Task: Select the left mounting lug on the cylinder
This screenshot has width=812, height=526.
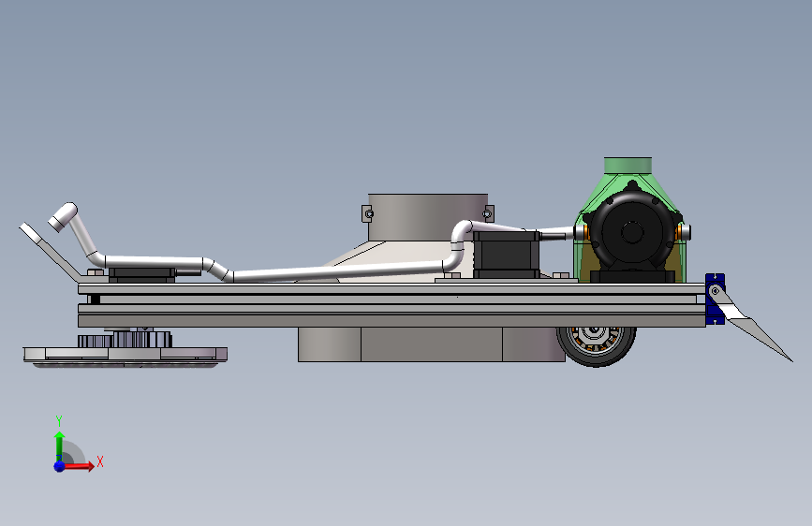Action: (367, 213)
